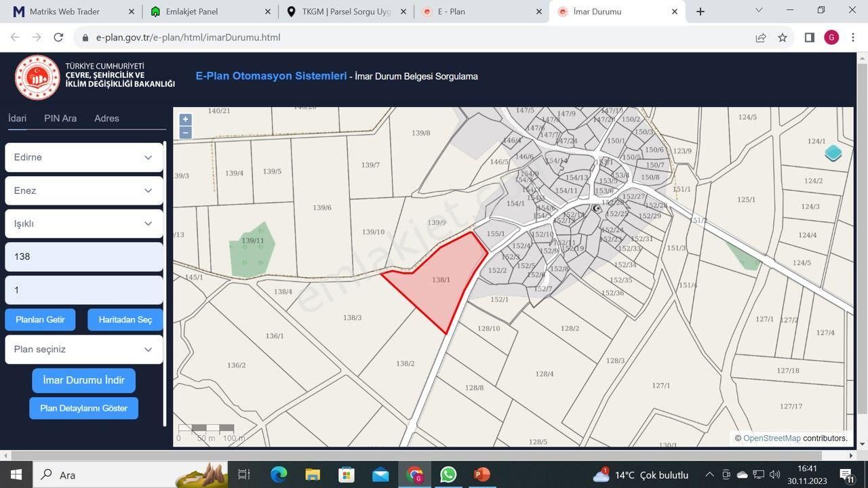Zoom in on the map with plus button
Viewport: 868px width, 488px height.
click(185, 119)
